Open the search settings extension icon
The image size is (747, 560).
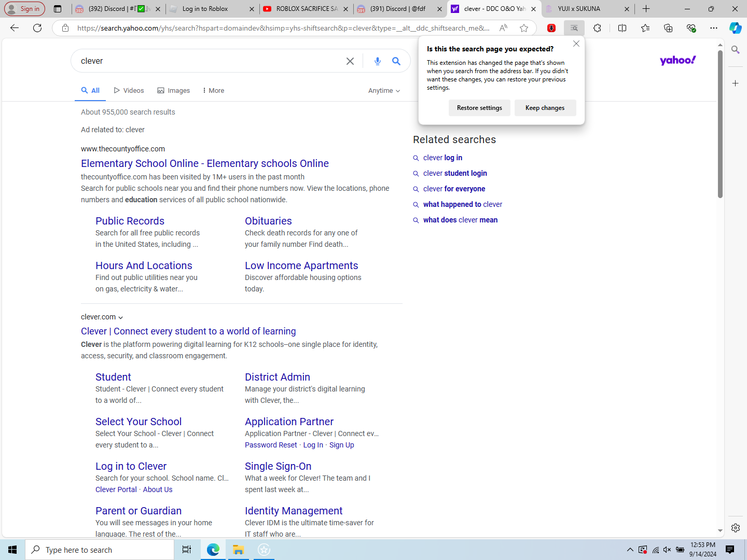[x=574, y=28]
